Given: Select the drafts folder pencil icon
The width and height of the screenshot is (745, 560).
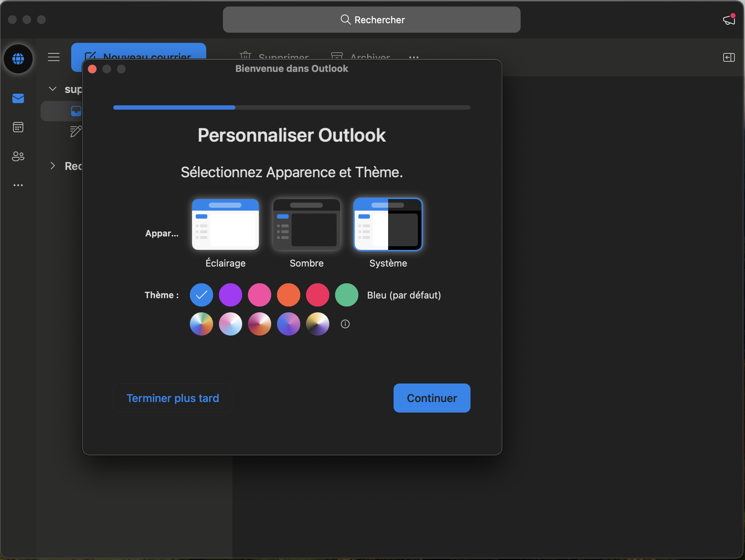Looking at the screenshot, I should tap(76, 131).
